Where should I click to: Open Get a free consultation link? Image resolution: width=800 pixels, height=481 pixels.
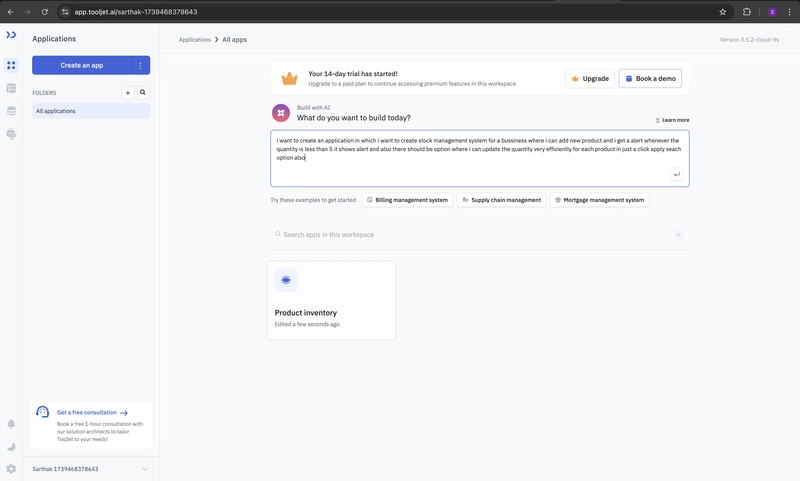[92, 413]
